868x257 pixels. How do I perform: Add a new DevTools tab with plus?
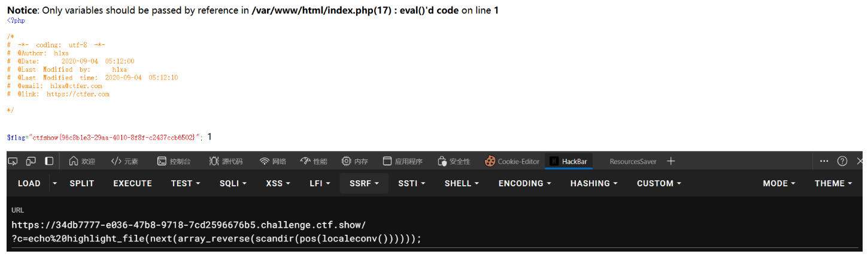671,161
